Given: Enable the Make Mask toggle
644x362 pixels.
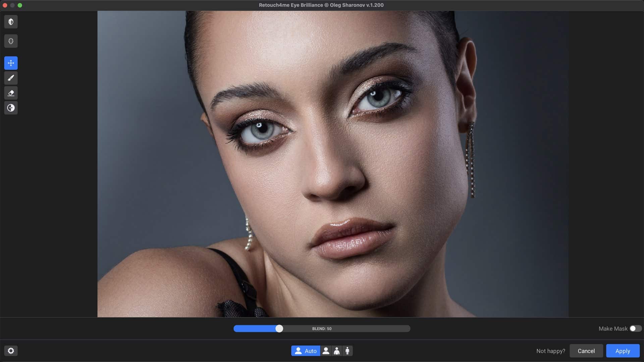Looking at the screenshot, I should [x=635, y=328].
